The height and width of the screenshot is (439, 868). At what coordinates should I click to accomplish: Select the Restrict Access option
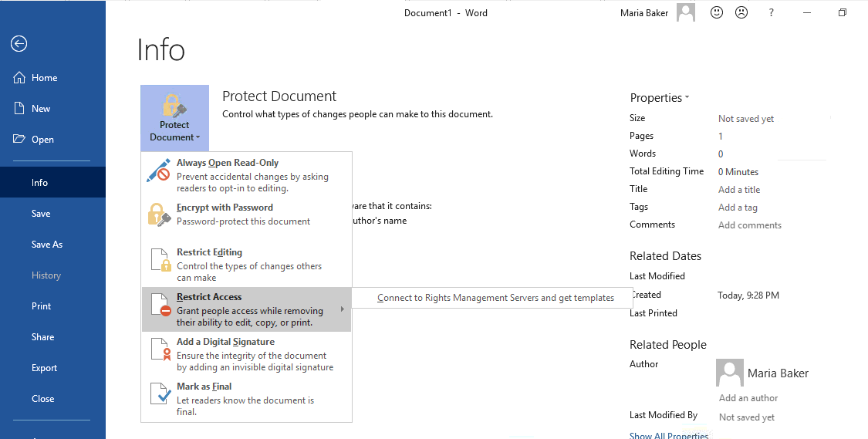[x=246, y=309]
